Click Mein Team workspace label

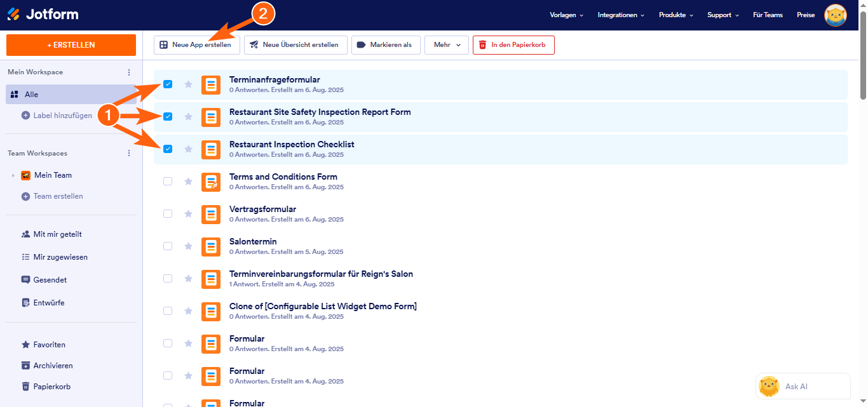pos(53,175)
